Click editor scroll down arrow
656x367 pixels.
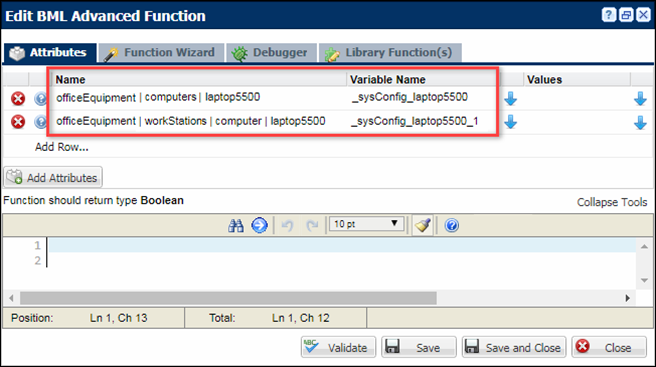coord(644,280)
